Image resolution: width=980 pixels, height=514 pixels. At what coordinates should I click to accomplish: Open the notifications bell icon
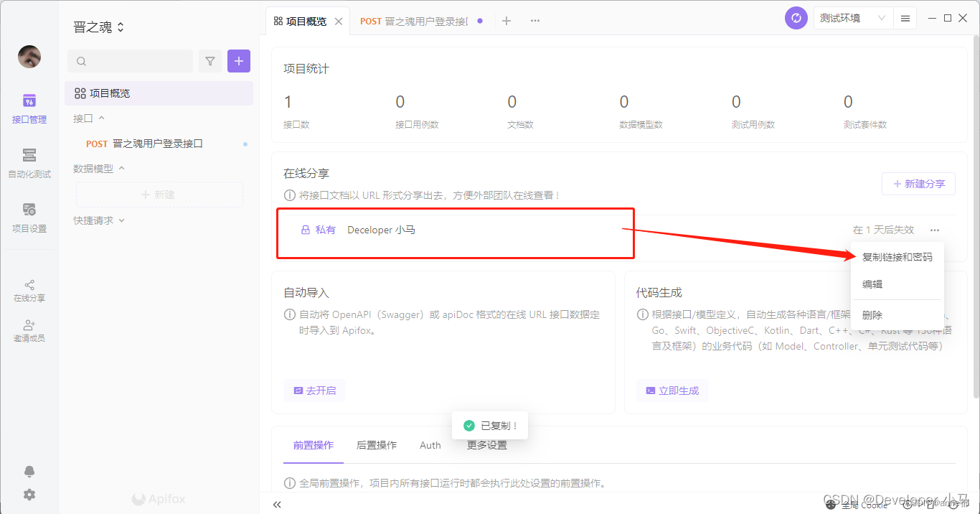coord(29,472)
